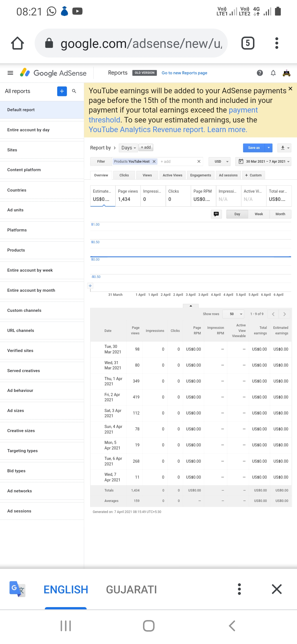Select ENGLISH in translate bar
Screen dimensions: 297x644
(66, 590)
